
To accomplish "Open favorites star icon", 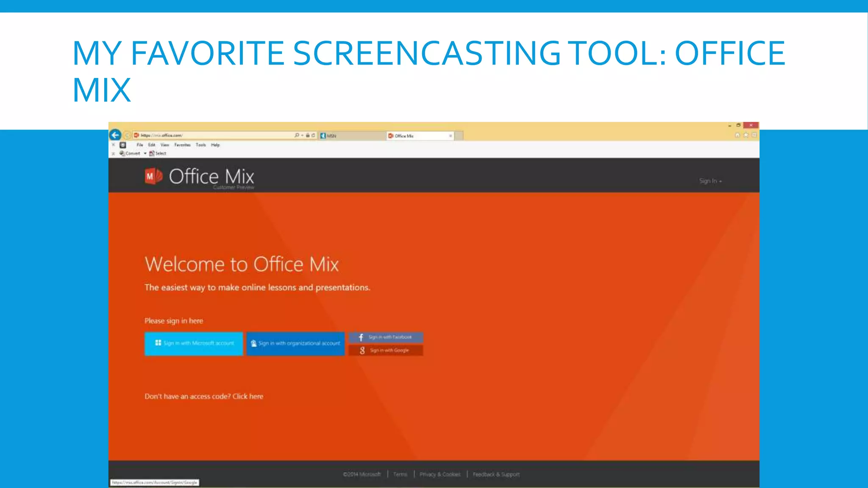I will (x=746, y=135).
